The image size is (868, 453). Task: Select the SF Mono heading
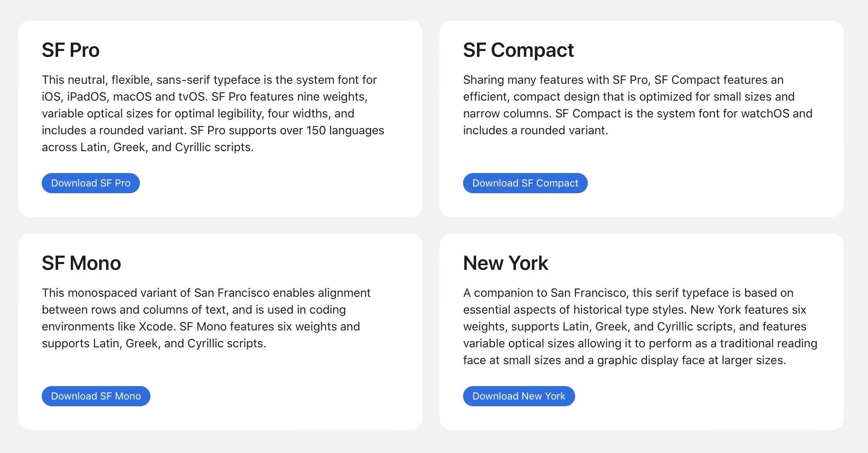[x=81, y=263]
